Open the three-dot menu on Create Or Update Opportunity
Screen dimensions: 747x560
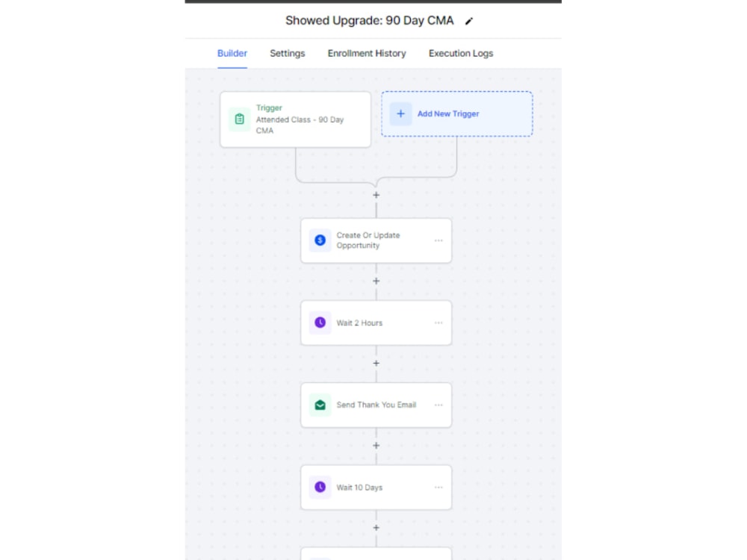coord(439,240)
